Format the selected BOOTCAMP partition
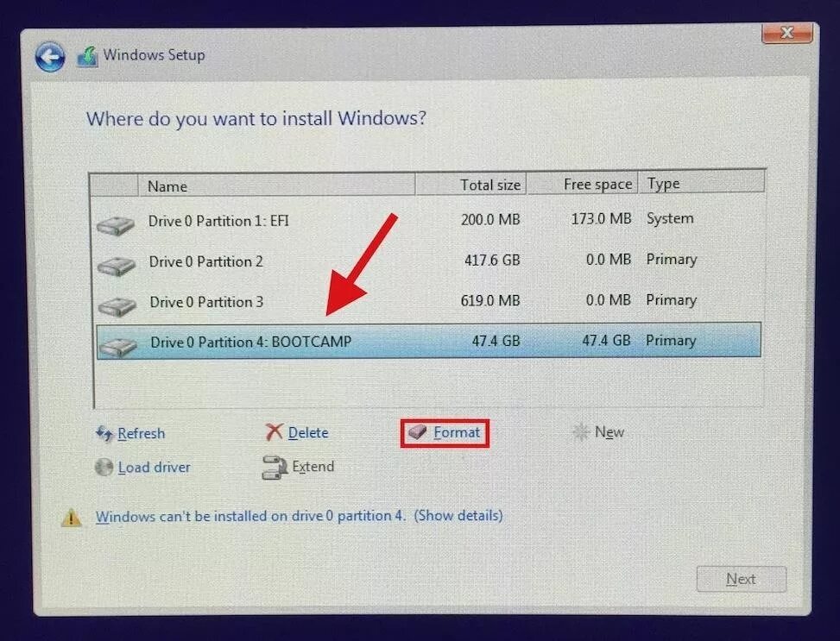 (457, 432)
